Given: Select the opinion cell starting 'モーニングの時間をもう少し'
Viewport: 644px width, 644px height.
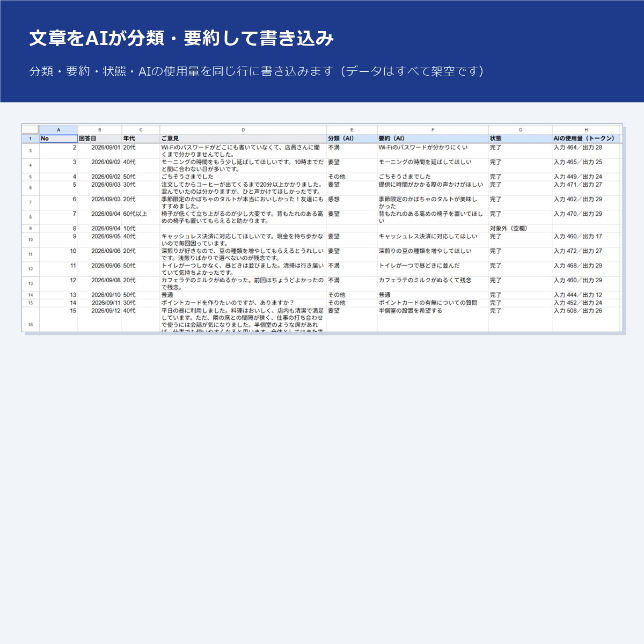Looking at the screenshot, I should point(243,165).
